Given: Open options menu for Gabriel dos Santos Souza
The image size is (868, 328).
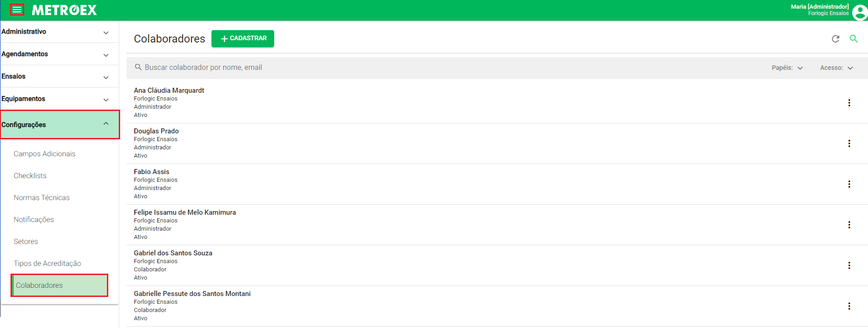Looking at the screenshot, I should [849, 265].
